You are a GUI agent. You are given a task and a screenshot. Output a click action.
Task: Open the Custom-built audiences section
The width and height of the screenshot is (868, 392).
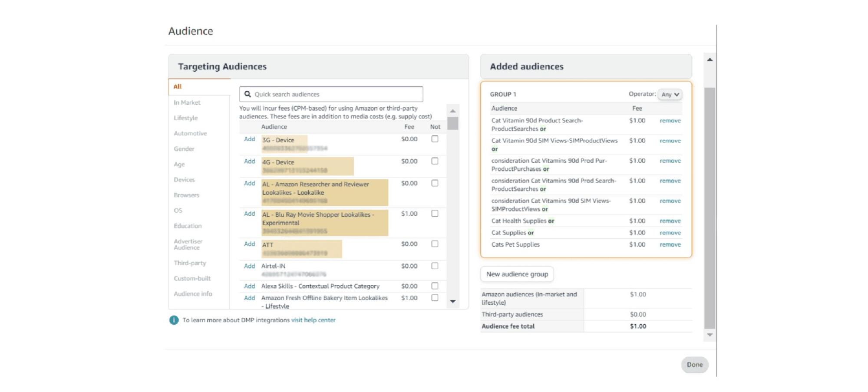(x=192, y=278)
